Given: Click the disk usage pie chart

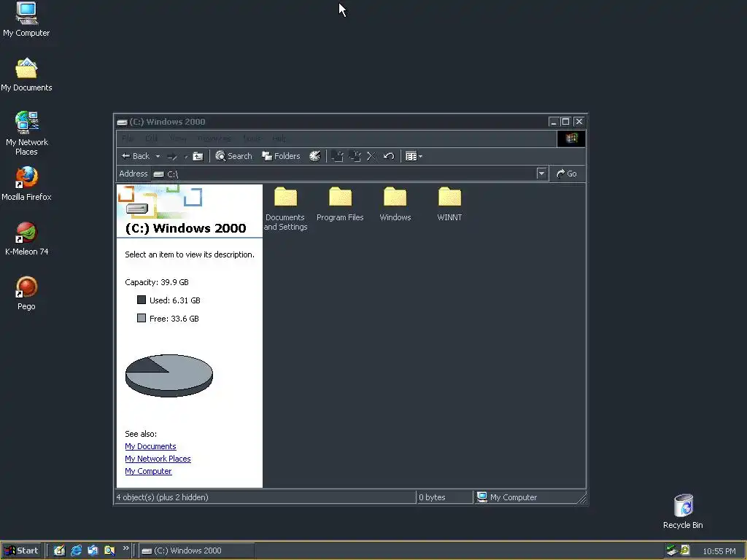Looking at the screenshot, I should (169, 376).
